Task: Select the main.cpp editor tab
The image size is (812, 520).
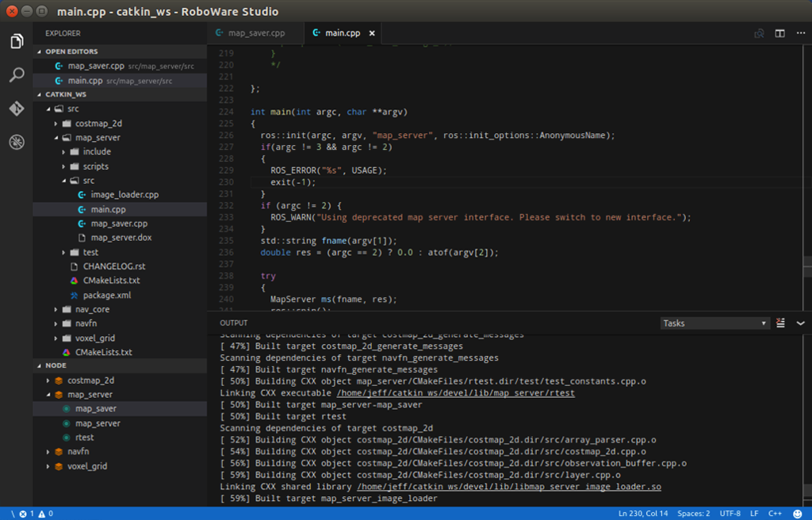Action: click(343, 33)
